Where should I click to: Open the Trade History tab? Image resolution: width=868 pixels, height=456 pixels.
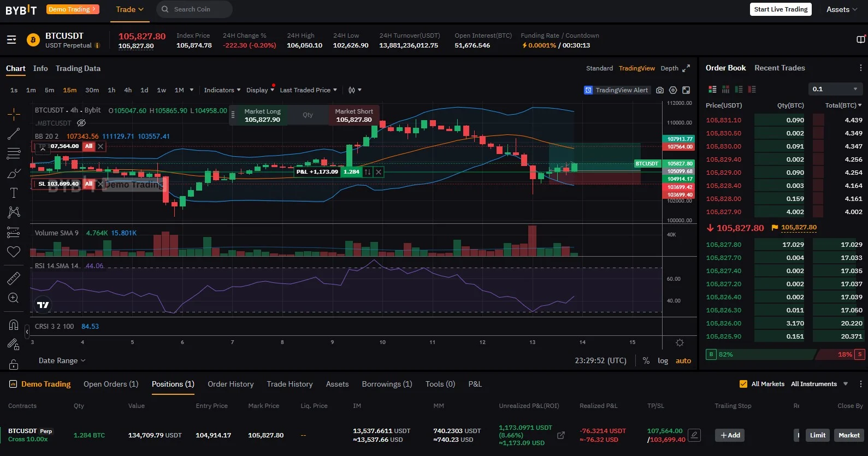tap(290, 384)
